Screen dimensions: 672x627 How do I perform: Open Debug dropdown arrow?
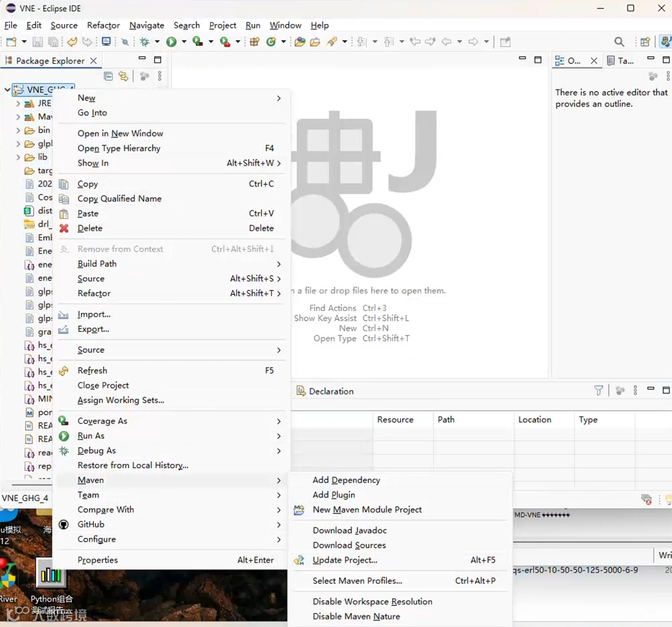click(x=157, y=42)
